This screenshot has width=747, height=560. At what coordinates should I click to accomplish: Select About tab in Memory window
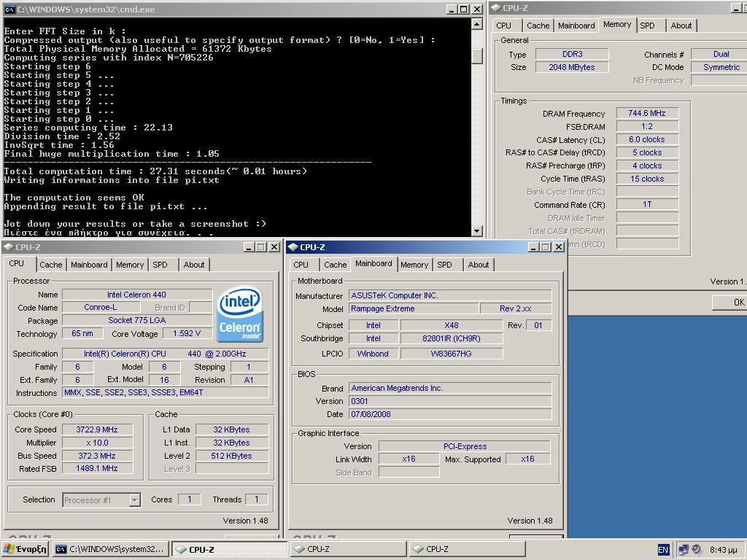pos(681,26)
